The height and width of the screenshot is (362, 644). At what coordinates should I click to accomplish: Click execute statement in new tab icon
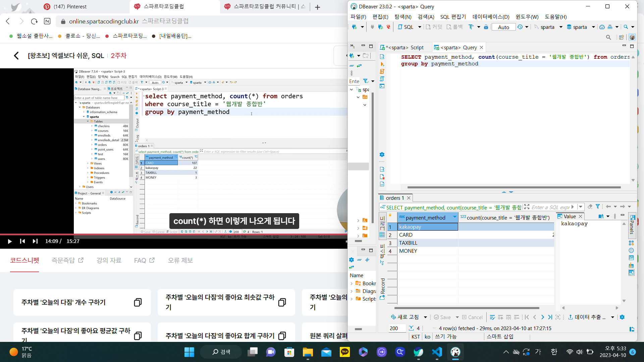click(382, 64)
